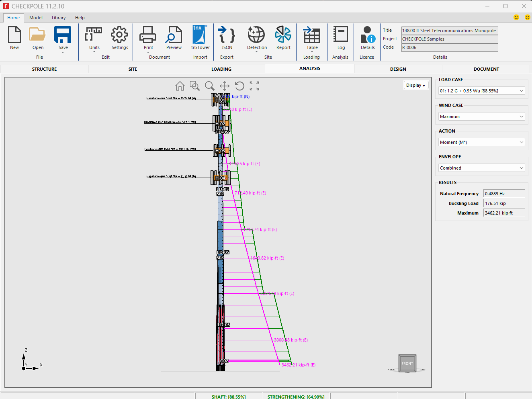532x399 pixels.
Task: Open the Load Case dropdown
Action: click(482, 91)
